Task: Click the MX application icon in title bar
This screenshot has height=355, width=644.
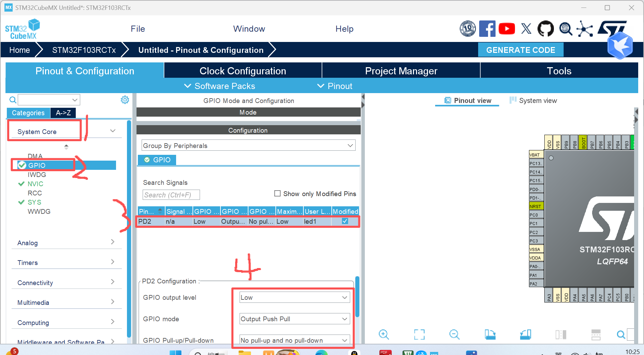Action: [9, 8]
